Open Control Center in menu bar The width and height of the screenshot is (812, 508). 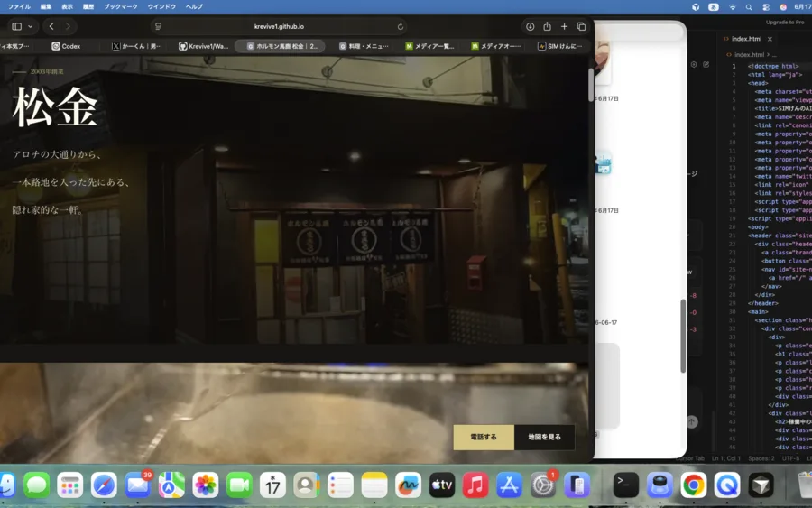coord(766,6)
